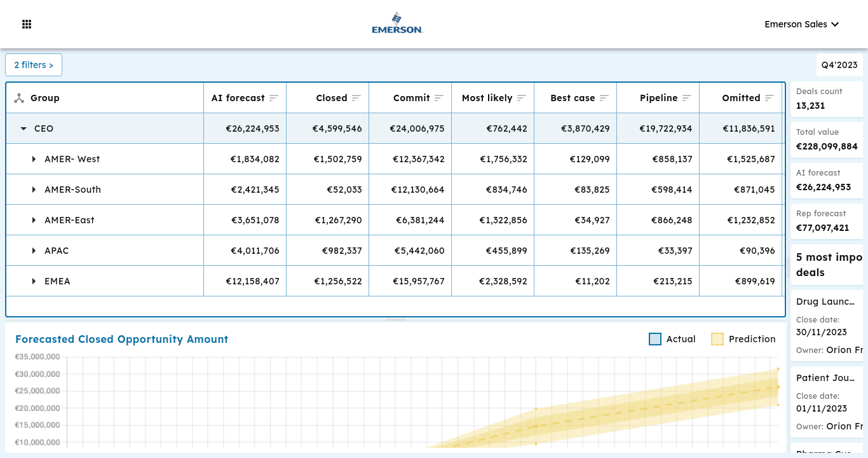
Task: Click the 5 most important deals heading
Action: 829,265
